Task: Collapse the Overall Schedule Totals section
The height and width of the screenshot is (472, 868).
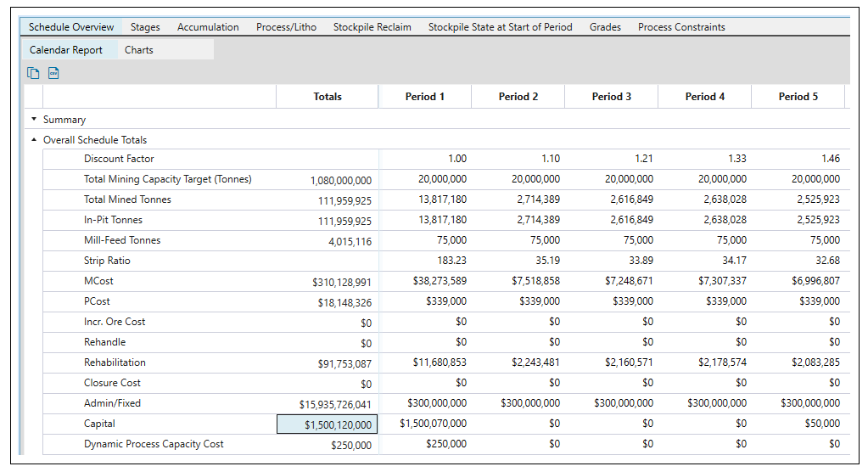Action: [34, 140]
